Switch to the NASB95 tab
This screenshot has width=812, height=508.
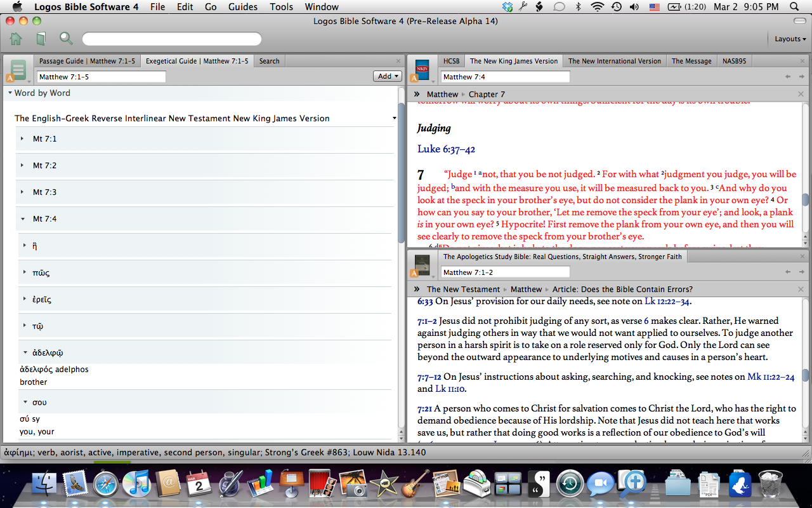734,61
